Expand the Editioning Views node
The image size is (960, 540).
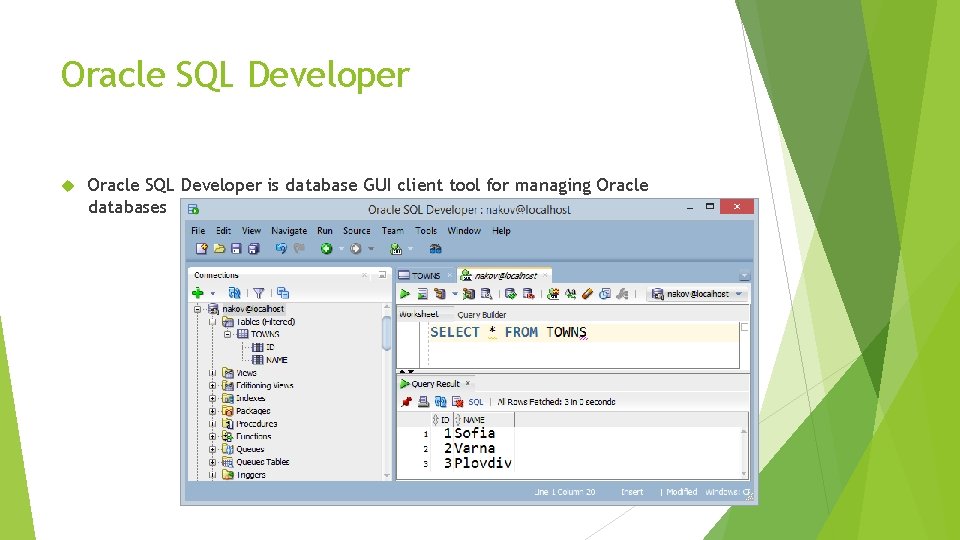212,386
